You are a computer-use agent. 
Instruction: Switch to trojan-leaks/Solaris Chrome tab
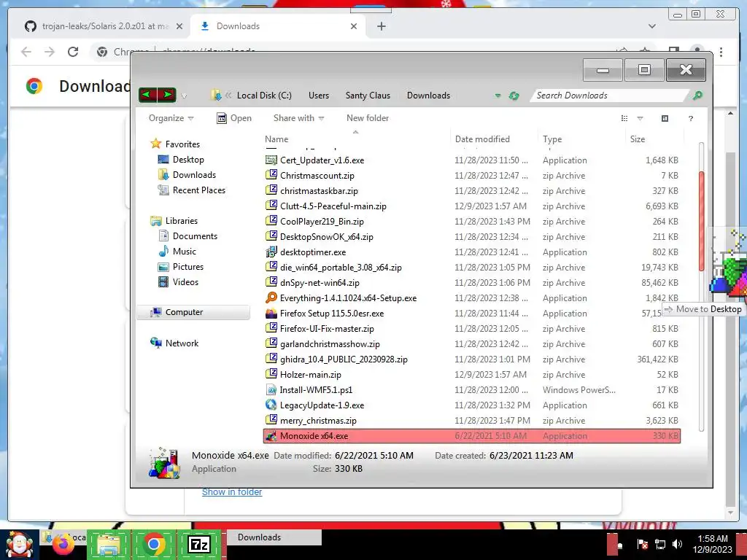click(x=104, y=26)
